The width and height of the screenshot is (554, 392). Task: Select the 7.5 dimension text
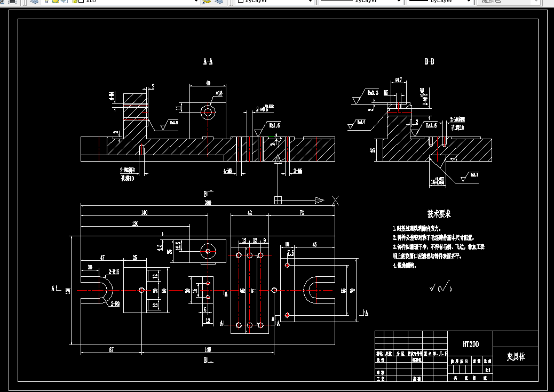[290, 253]
